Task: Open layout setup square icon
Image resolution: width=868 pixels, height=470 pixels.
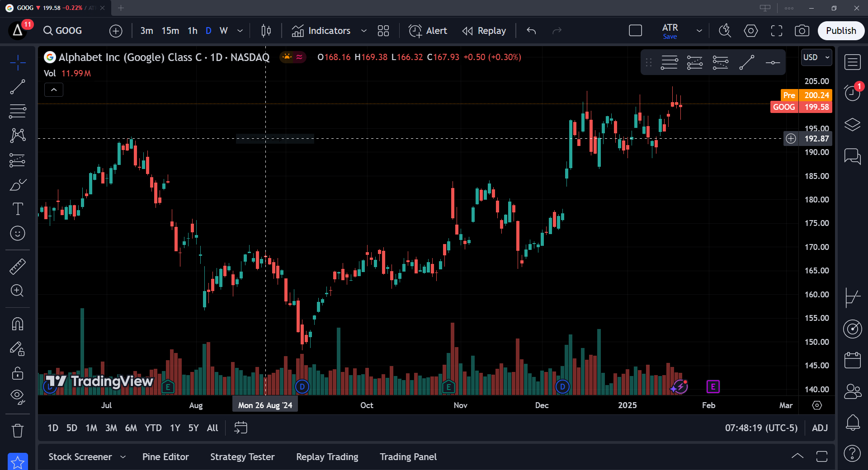Action: (x=636, y=31)
